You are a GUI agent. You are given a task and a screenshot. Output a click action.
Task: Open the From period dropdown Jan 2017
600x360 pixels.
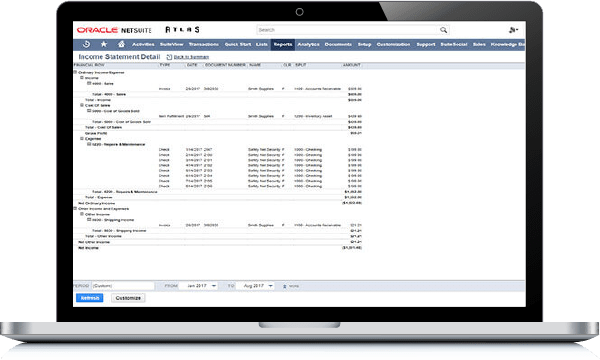[x=199, y=286]
